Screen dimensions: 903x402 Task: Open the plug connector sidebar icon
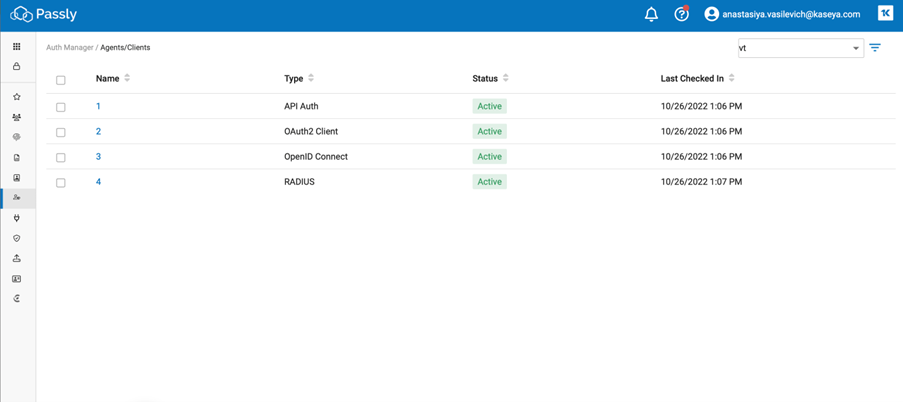click(x=17, y=218)
